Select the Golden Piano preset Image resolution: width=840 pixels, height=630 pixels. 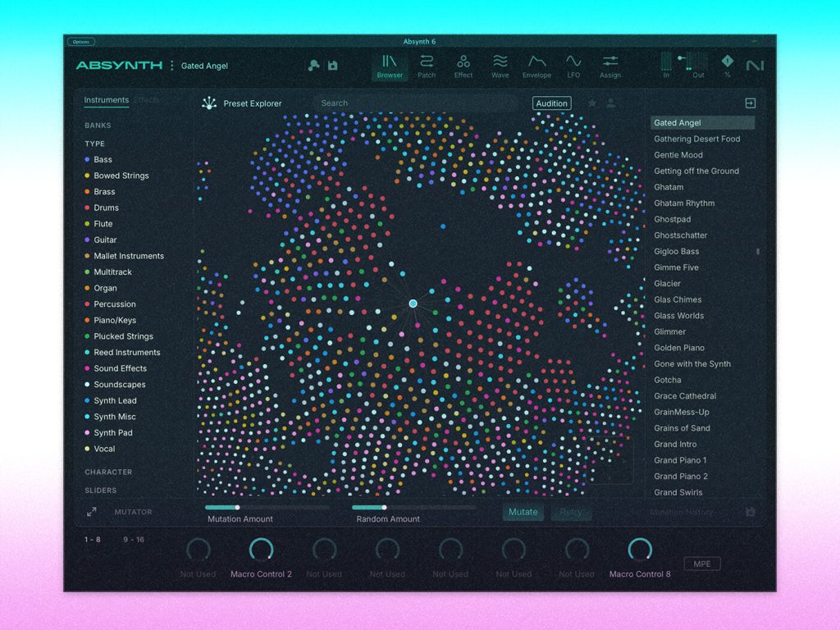pyautogui.click(x=678, y=348)
